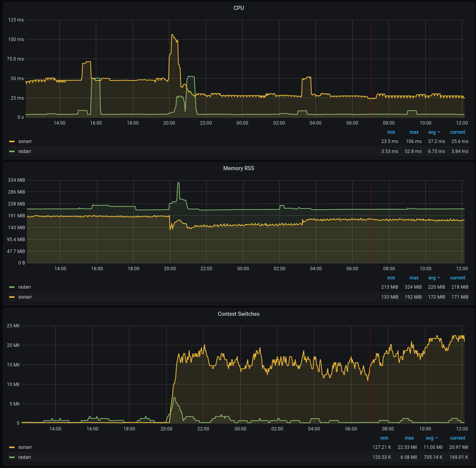Click radarr current value 3.84 ms
This screenshot has height=468, width=476.
[460, 151]
